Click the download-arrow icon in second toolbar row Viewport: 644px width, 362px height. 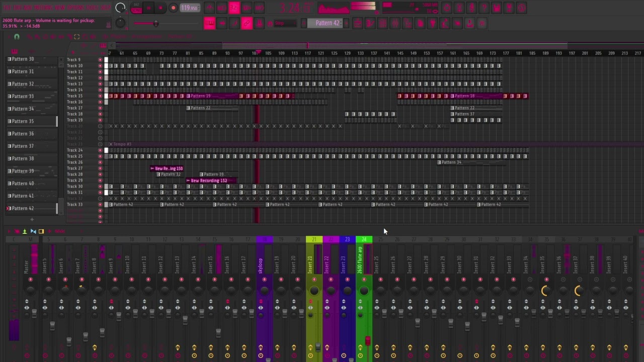469,23
